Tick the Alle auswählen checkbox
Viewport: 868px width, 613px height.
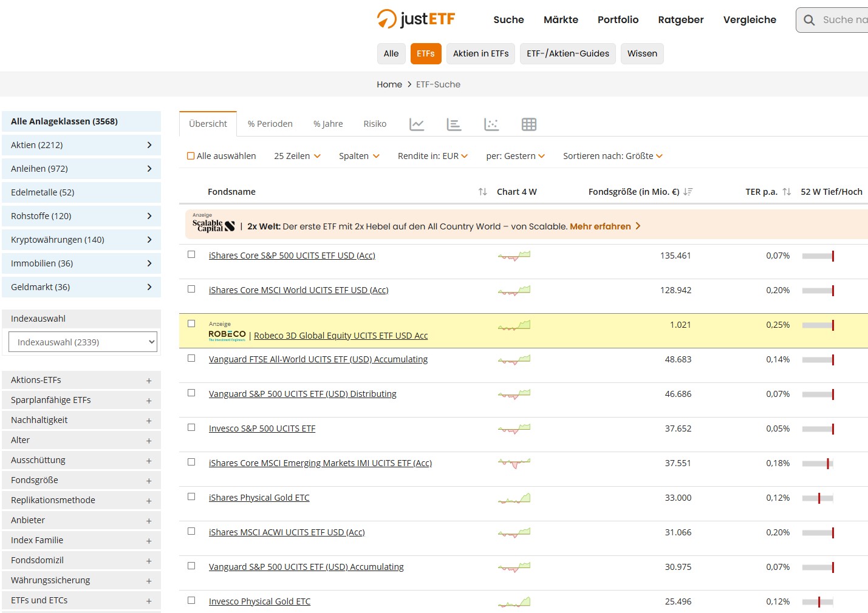pos(191,156)
